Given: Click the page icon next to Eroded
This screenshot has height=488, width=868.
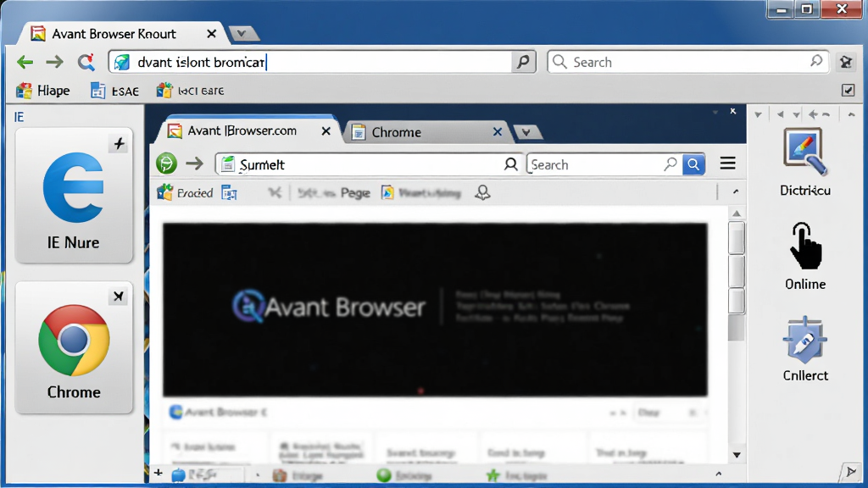Looking at the screenshot, I should pos(229,192).
